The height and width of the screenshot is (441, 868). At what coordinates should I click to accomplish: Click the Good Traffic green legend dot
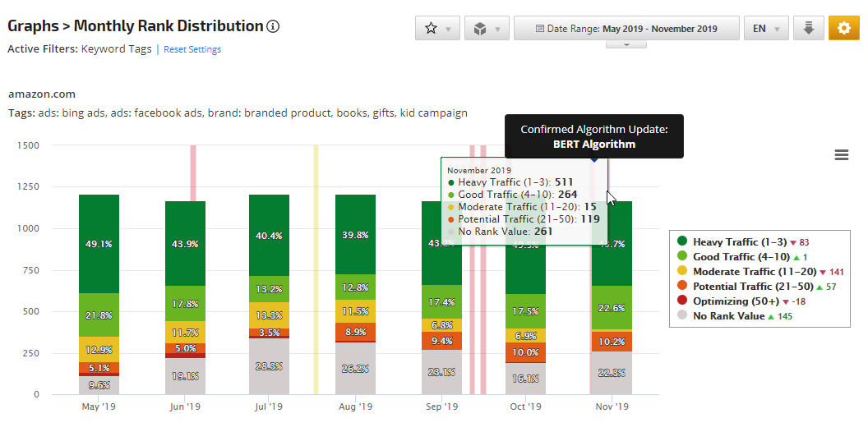(682, 257)
